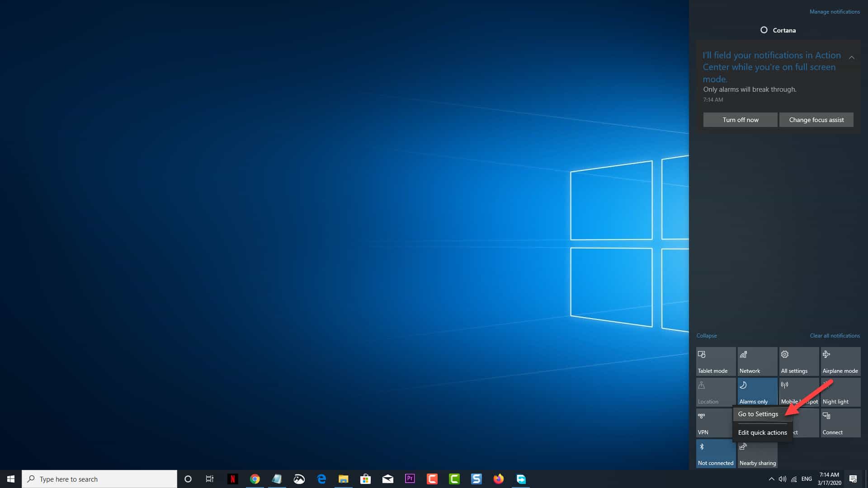Toggle the Location quick action tile

click(x=716, y=392)
